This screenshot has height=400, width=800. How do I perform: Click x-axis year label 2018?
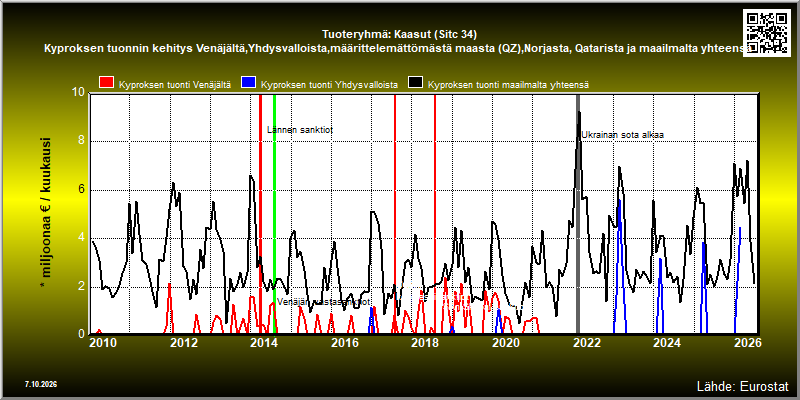(x=424, y=342)
